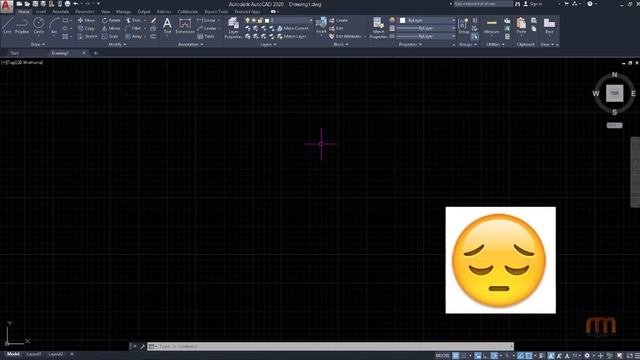This screenshot has height=360, width=640.
Task: Click the Stretch tool
Action: pyautogui.click(x=87, y=36)
